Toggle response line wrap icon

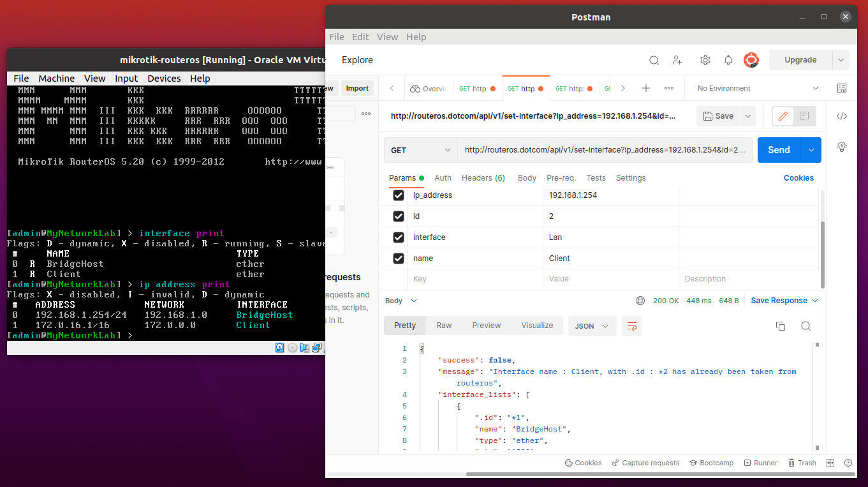coord(632,326)
